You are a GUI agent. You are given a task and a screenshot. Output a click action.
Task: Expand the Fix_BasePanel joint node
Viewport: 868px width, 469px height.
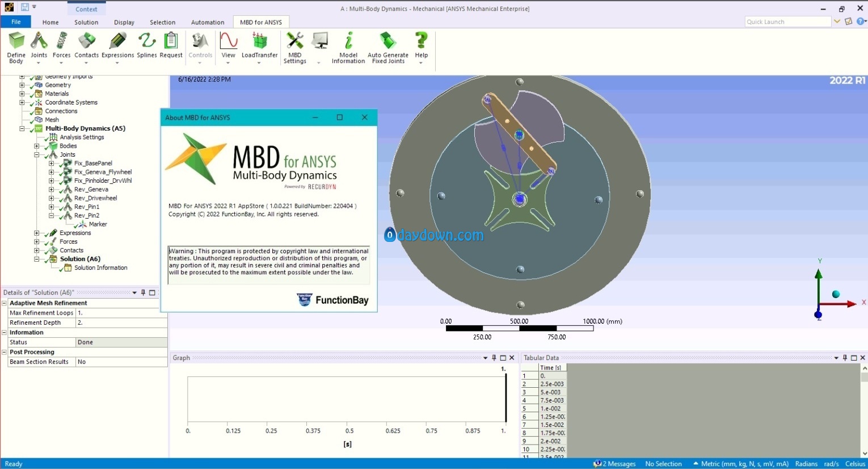pyautogui.click(x=51, y=164)
